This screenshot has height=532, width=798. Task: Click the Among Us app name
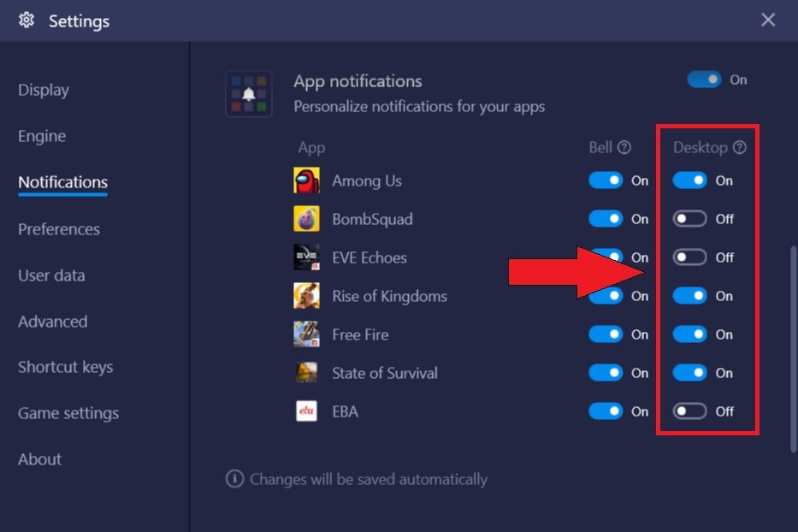(367, 180)
